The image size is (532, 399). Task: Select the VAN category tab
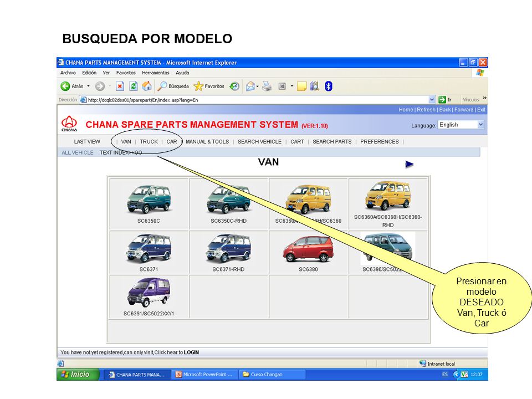[x=126, y=141]
